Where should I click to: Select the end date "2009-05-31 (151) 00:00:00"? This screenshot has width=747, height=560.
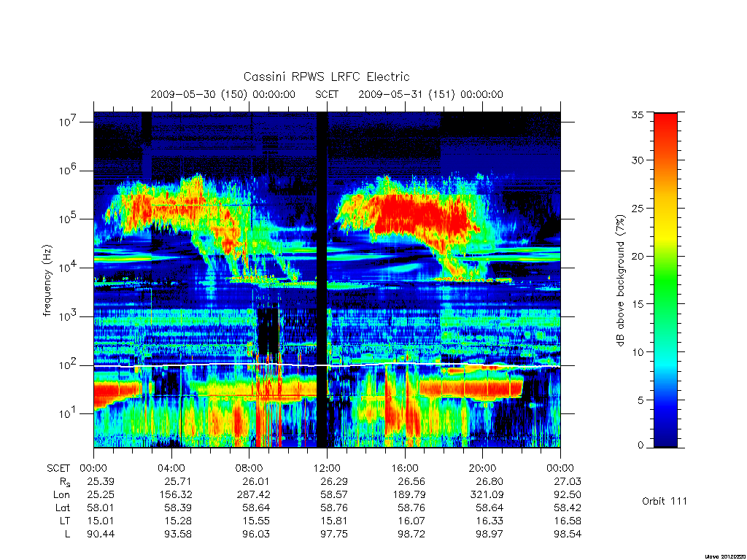pyautogui.click(x=430, y=94)
